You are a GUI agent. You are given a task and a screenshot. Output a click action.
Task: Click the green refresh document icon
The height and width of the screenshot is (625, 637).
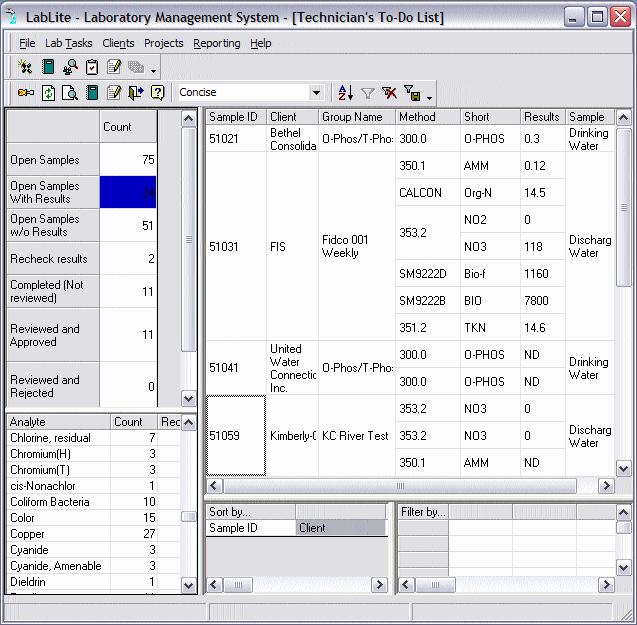pos(48,93)
